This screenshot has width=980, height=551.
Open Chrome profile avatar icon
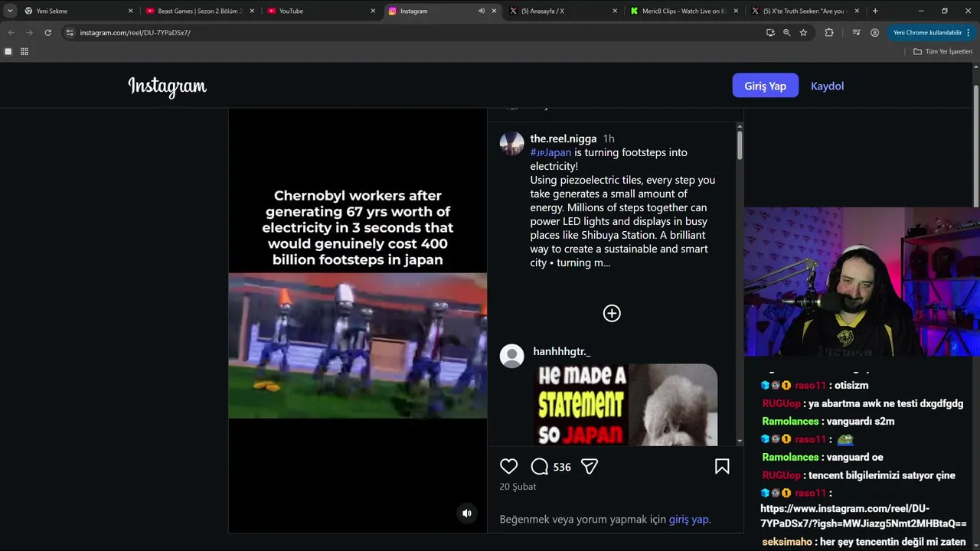coord(874,33)
